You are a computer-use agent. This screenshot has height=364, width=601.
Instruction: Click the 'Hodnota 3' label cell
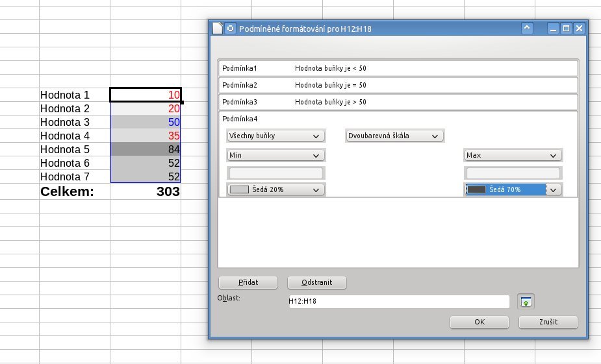pos(74,122)
